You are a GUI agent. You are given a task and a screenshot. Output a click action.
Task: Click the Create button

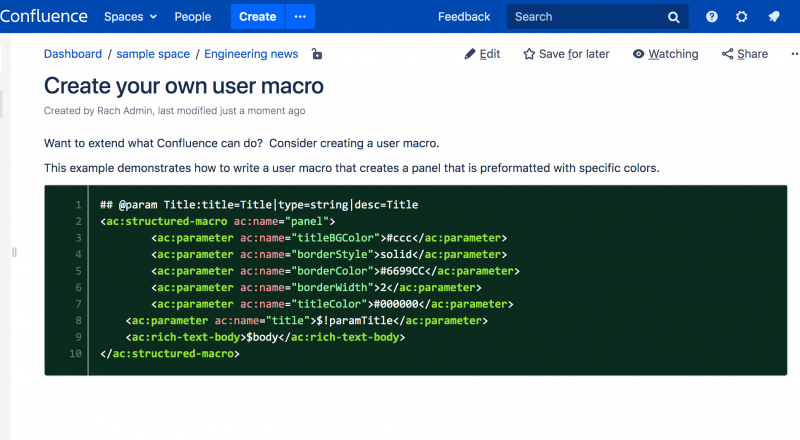(258, 17)
